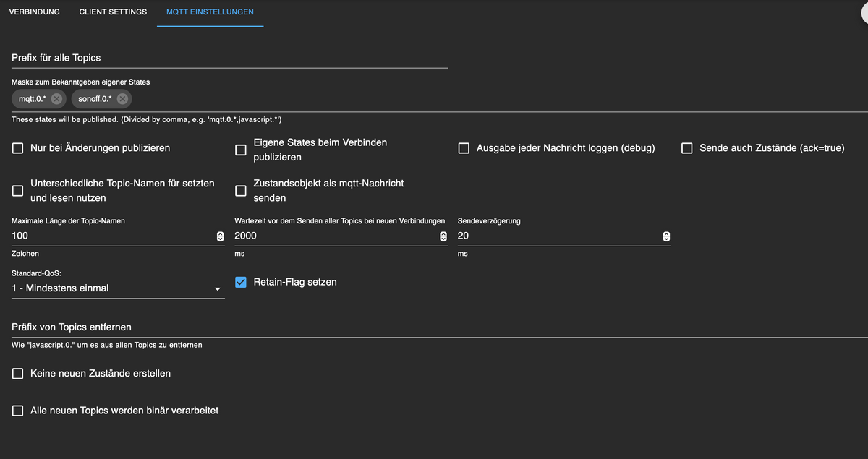Click stepper arrows on Wartezeit 2000 ms field
This screenshot has height=459, width=868.
coord(443,236)
